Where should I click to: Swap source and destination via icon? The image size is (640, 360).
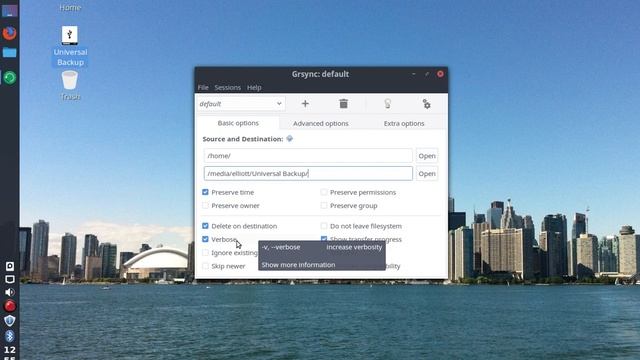coord(289,139)
